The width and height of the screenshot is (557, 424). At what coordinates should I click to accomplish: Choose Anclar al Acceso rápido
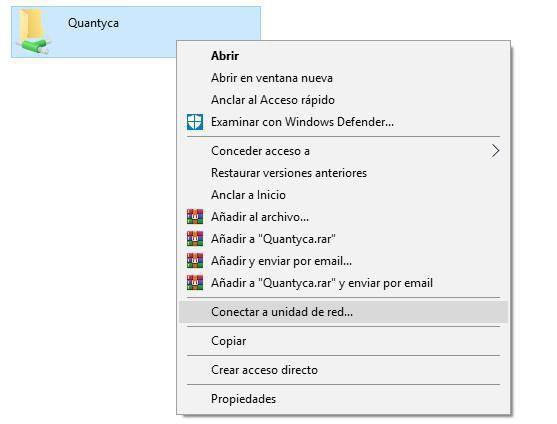tap(344, 100)
